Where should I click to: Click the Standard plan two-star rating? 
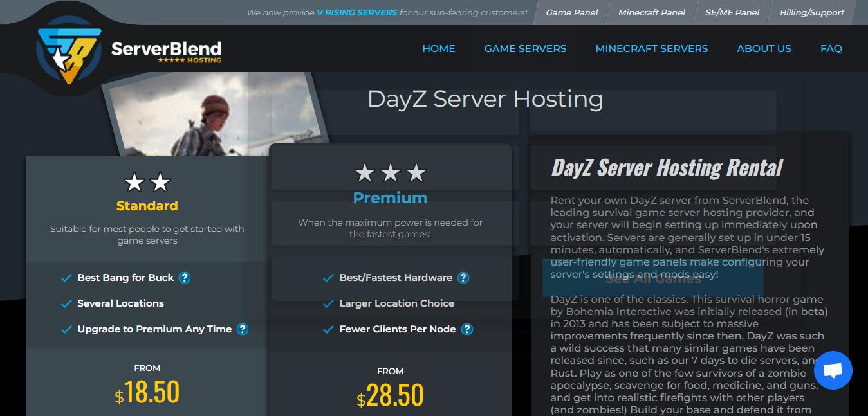pyautogui.click(x=147, y=183)
